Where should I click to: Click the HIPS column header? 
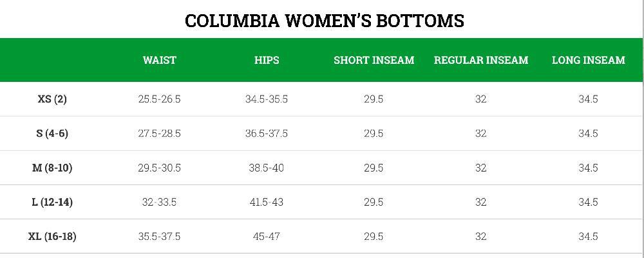(267, 60)
